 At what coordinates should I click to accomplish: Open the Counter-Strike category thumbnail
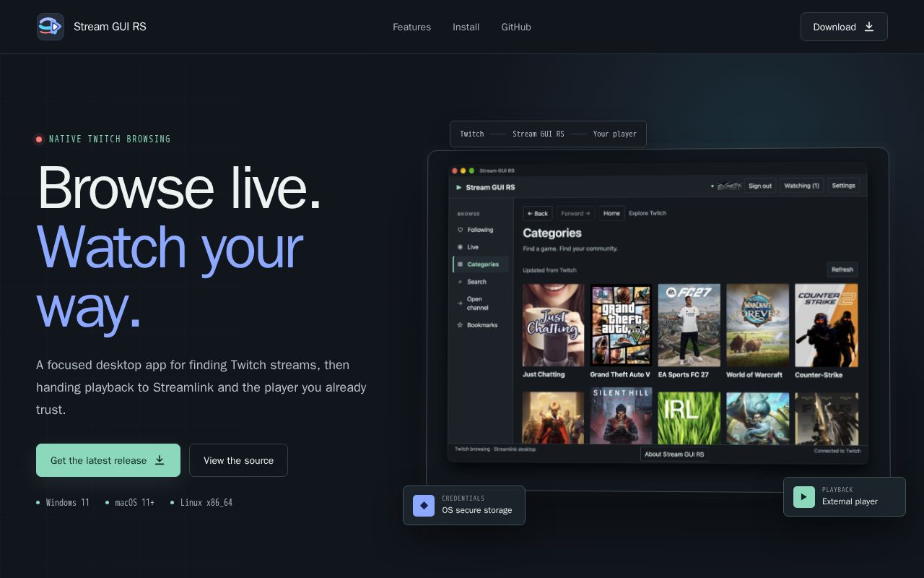pyautogui.click(x=827, y=325)
